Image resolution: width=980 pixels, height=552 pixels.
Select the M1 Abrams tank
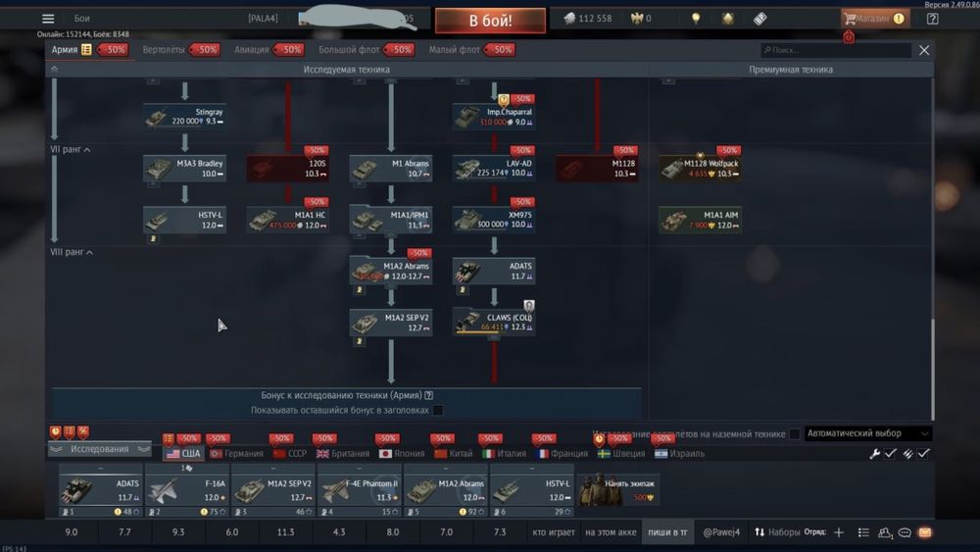tap(391, 169)
